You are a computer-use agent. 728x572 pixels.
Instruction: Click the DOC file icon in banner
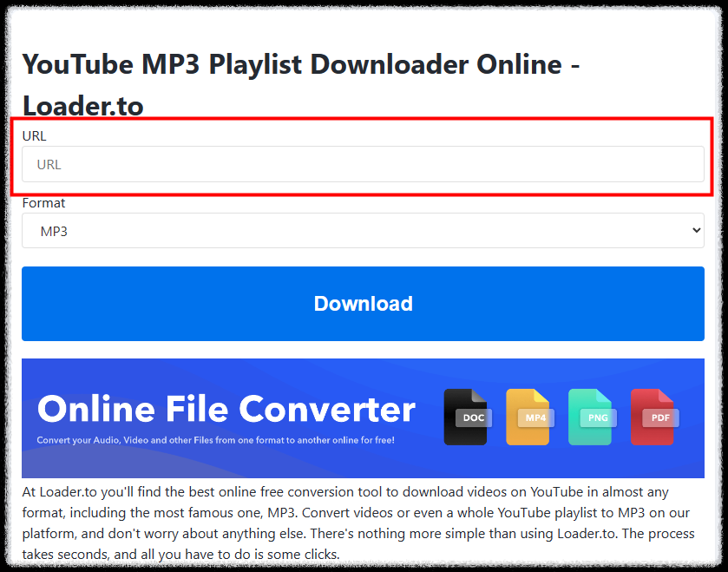point(467,417)
